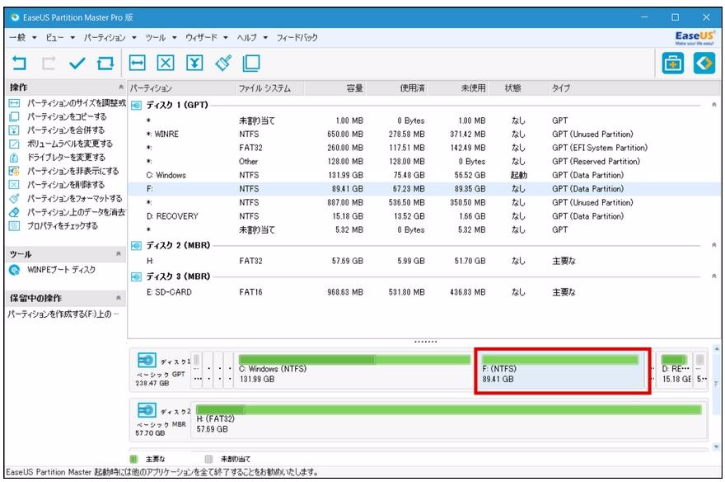Screen dimensions: 725x482
Task: Click the ディスク 2 drive icon in disk map
Action: point(147,410)
